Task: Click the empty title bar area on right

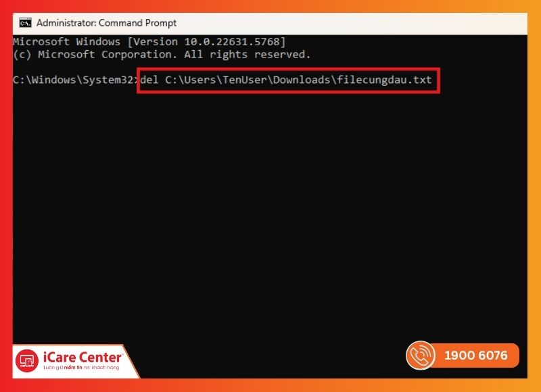Action: [352, 24]
